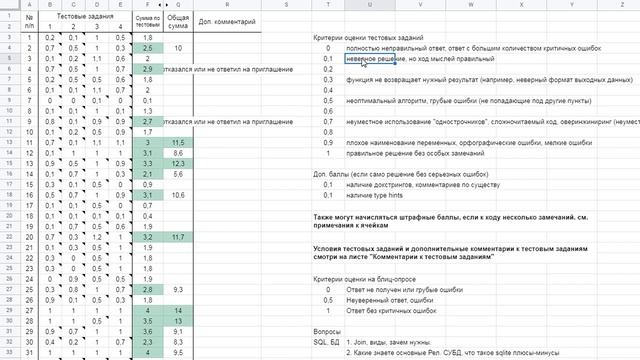
Task: Select the green cell with value 2,9
Action: point(148,69)
